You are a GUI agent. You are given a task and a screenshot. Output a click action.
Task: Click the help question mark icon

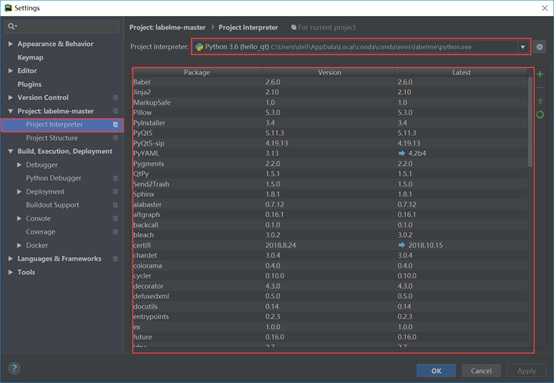(x=14, y=368)
